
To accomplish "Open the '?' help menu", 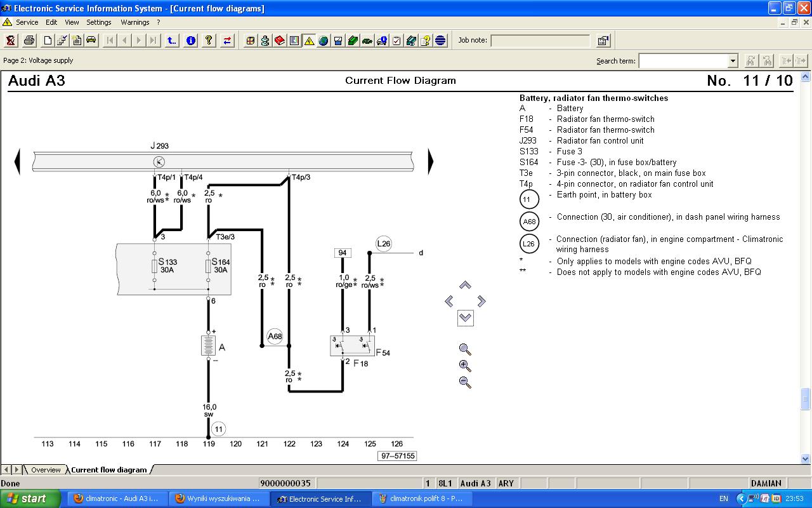I will (x=159, y=22).
